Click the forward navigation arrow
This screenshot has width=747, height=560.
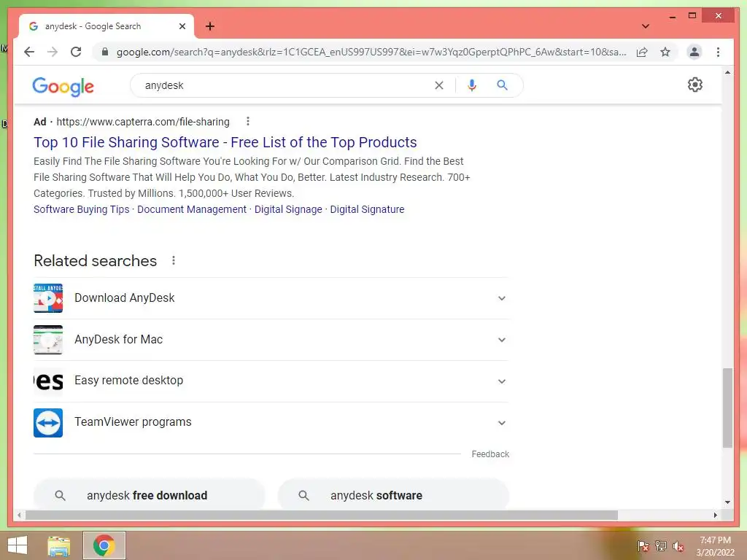tap(53, 52)
